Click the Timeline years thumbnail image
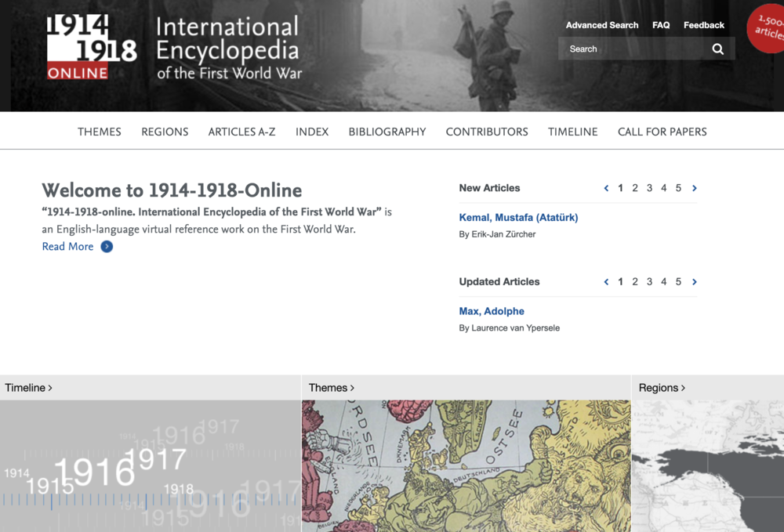Screen dimensions: 784x532 pos(150,465)
